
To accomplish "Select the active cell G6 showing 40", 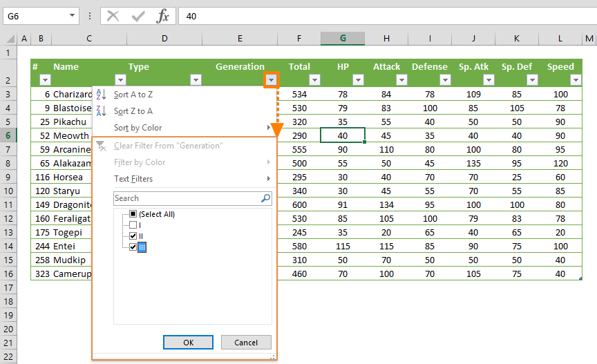I will [343, 135].
